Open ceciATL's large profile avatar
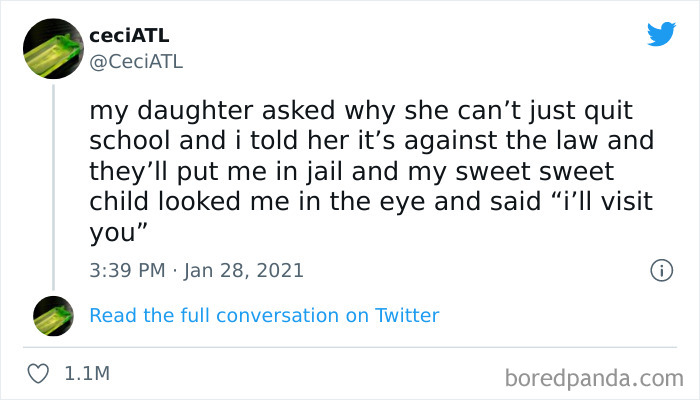700x400 pixels. [54, 47]
